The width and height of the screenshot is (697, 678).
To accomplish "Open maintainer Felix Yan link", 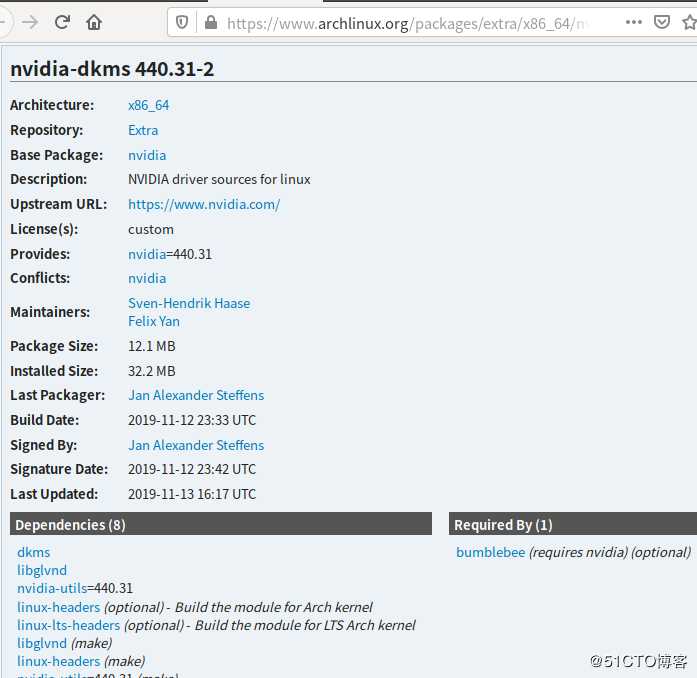I will pyautogui.click(x=154, y=321).
